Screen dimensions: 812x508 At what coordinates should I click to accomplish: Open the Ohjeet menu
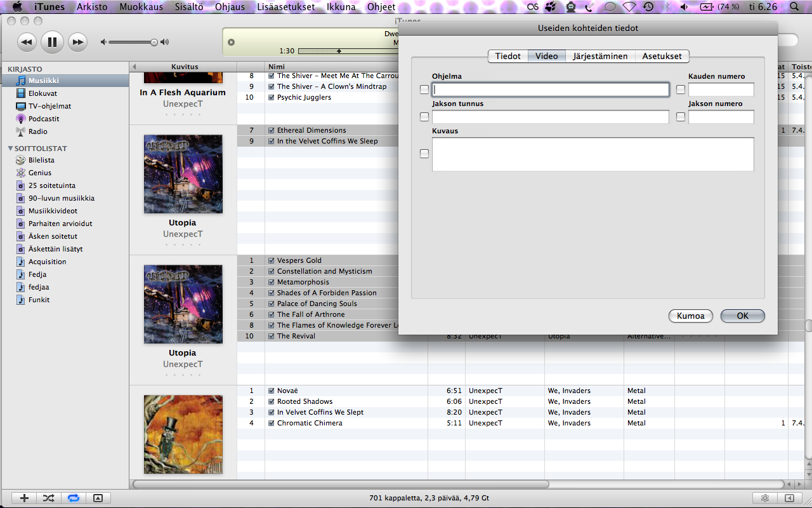[381, 7]
